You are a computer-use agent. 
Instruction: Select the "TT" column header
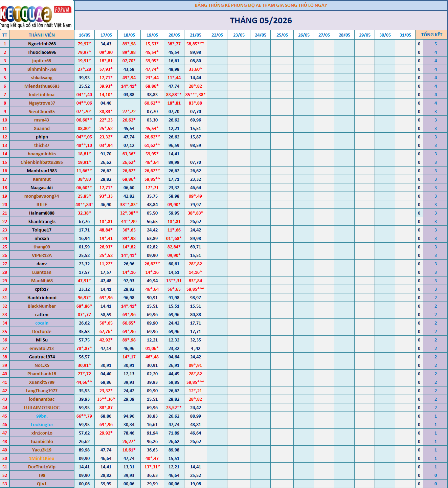point(5,35)
